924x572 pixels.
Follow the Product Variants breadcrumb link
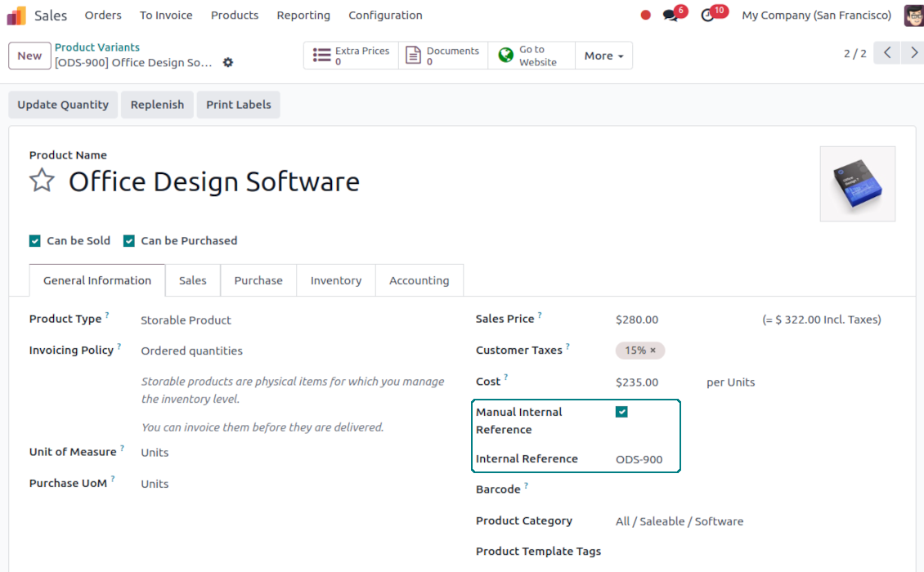click(96, 47)
